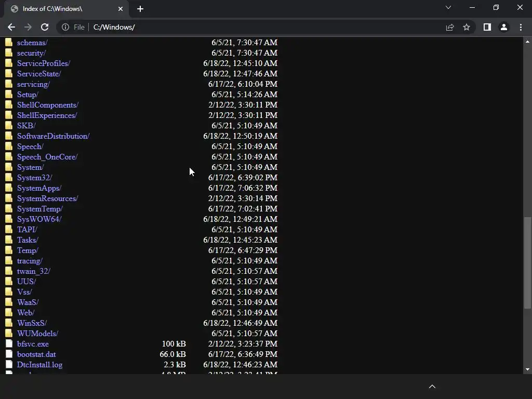Open the DtcInstall.log file link
532x399 pixels.
pos(39,364)
